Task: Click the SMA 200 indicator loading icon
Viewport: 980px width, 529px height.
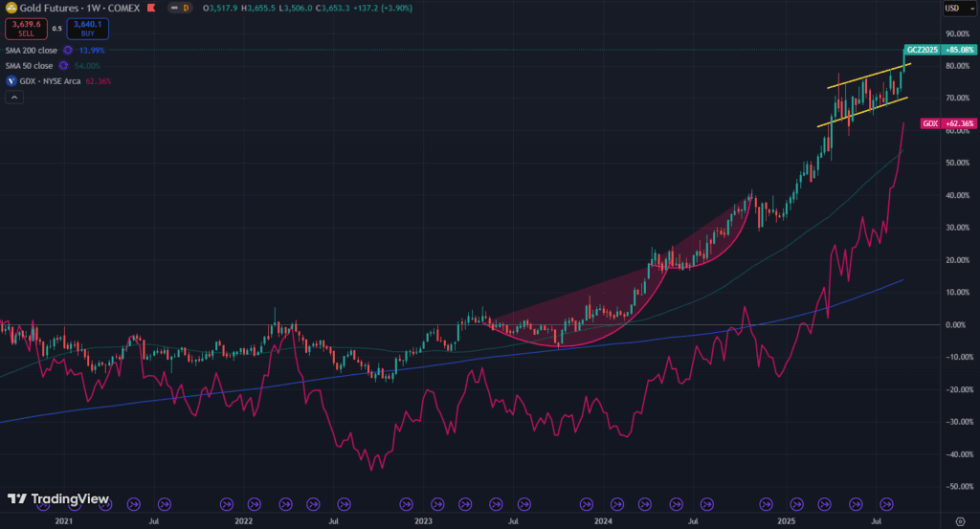Action: pyautogui.click(x=66, y=49)
